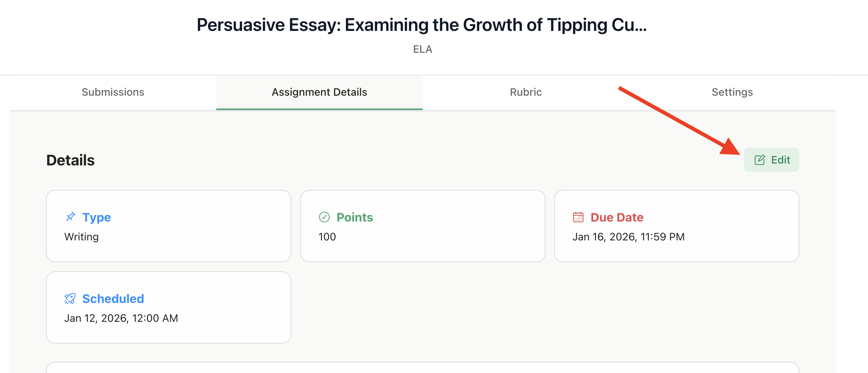Select the Assignment Details tab
Viewport: 868px width, 373px height.
[x=319, y=92]
